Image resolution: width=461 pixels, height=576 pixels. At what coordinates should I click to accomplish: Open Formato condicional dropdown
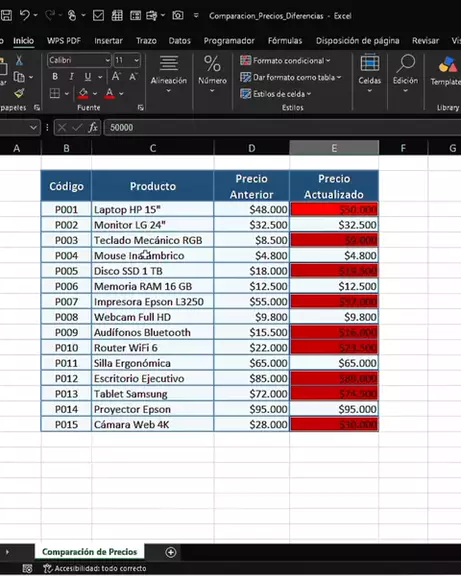[x=285, y=61]
